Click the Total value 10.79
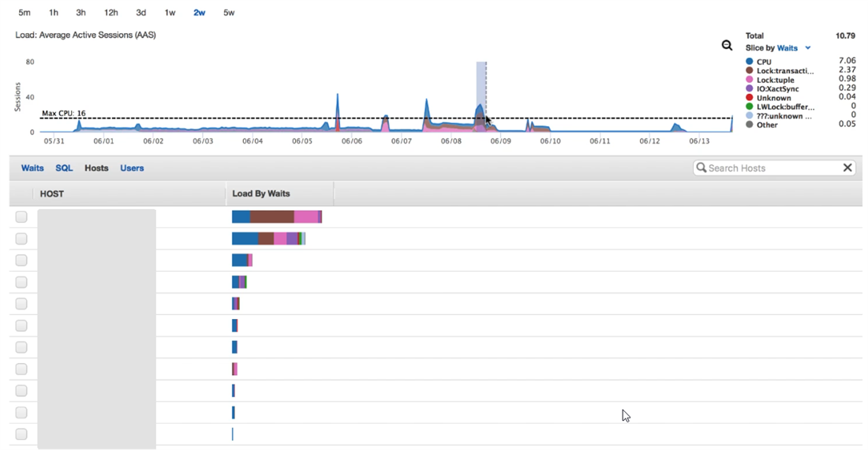This screenshot has height=450, width=868. click(845, 36)
